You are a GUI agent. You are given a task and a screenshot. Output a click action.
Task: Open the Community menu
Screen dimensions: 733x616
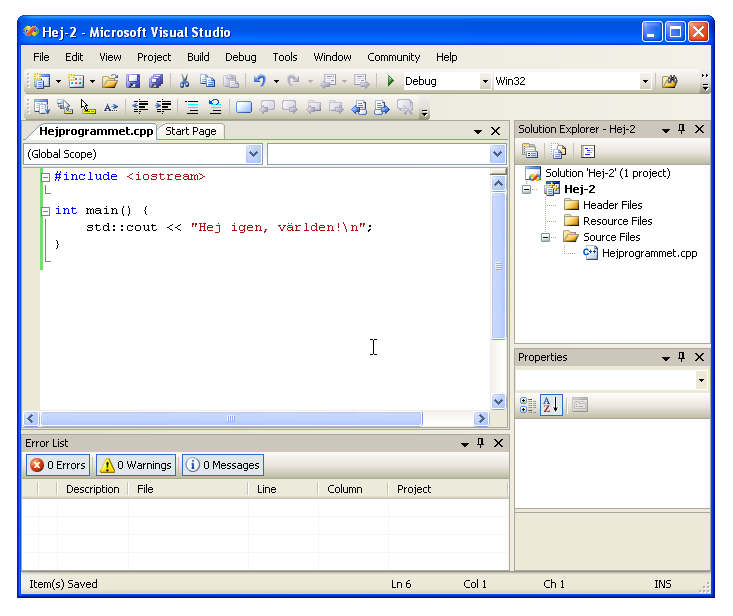(x=394, y=57)
